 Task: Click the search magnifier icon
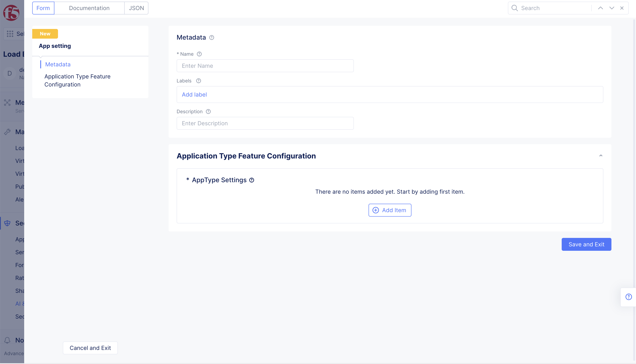(515, 8)
